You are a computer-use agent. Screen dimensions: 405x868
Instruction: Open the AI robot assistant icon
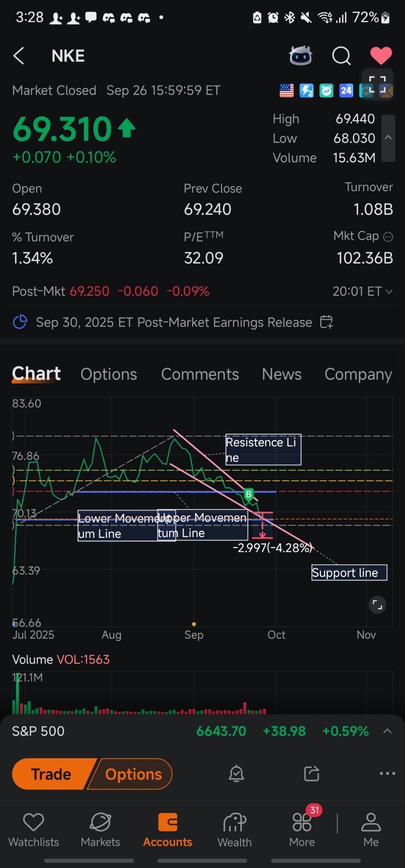tap(300, 56)
